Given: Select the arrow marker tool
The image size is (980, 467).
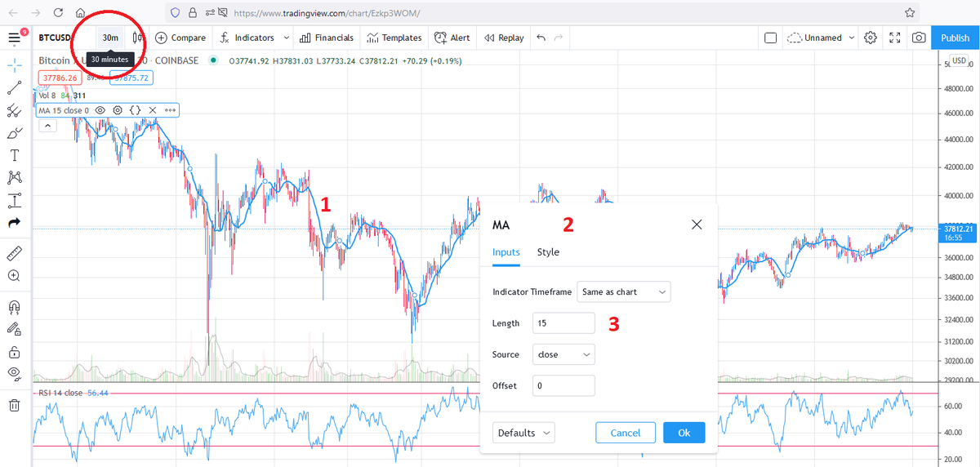Looking at the screenshot, I should [14, 222].
